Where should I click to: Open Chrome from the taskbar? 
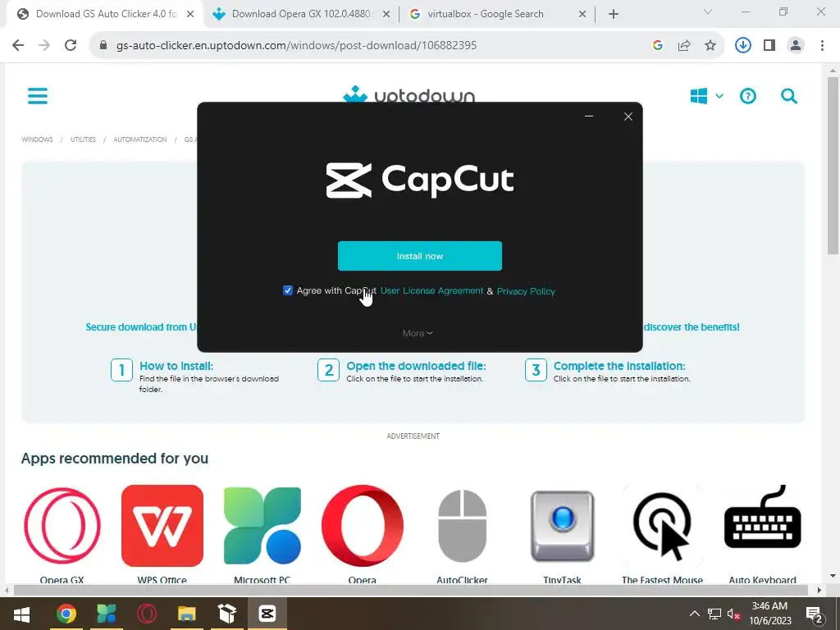pos(66,614)
